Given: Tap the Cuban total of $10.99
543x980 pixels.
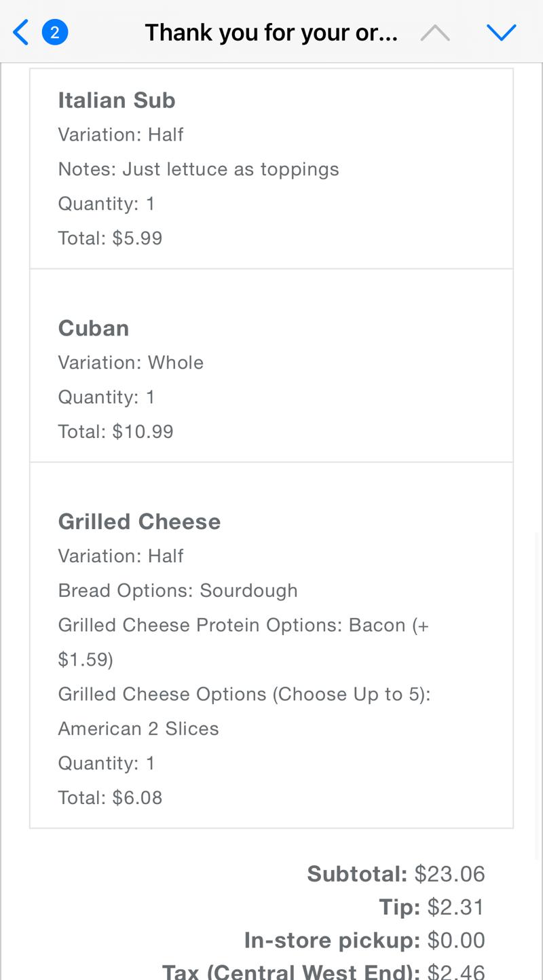Looking at the screenshot, I should [x=115, y=432].
